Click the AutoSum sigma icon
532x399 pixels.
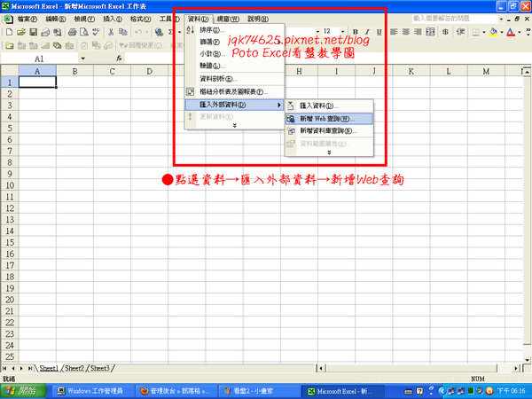170,32
